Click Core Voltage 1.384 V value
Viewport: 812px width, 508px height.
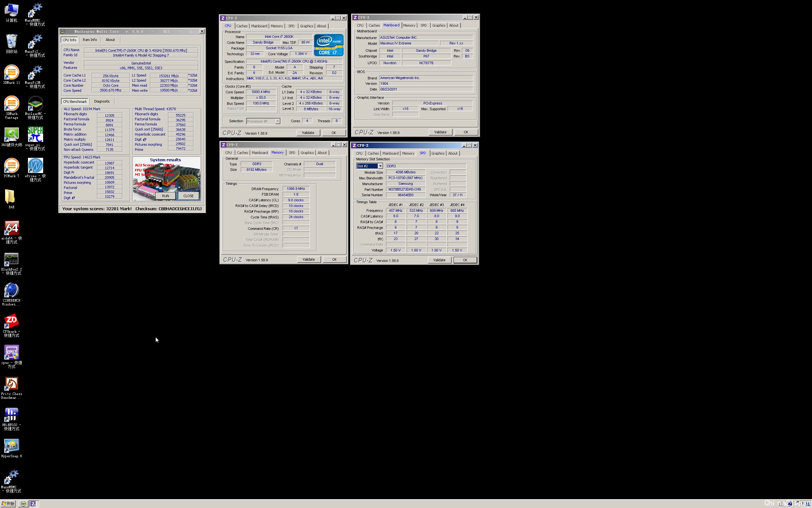pyautogui.click(x=301, y=54)
